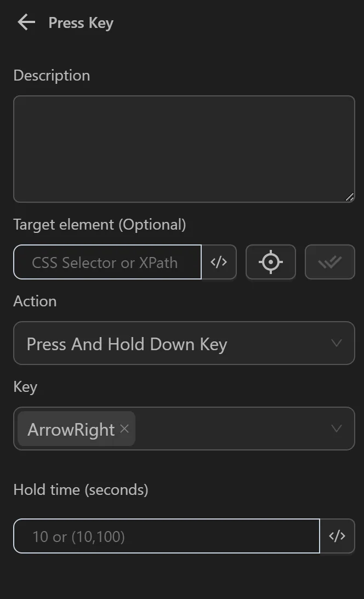Screen dimensions: 364x599
Task: Click the double checkmark verify icon
Action: (329, 262)
